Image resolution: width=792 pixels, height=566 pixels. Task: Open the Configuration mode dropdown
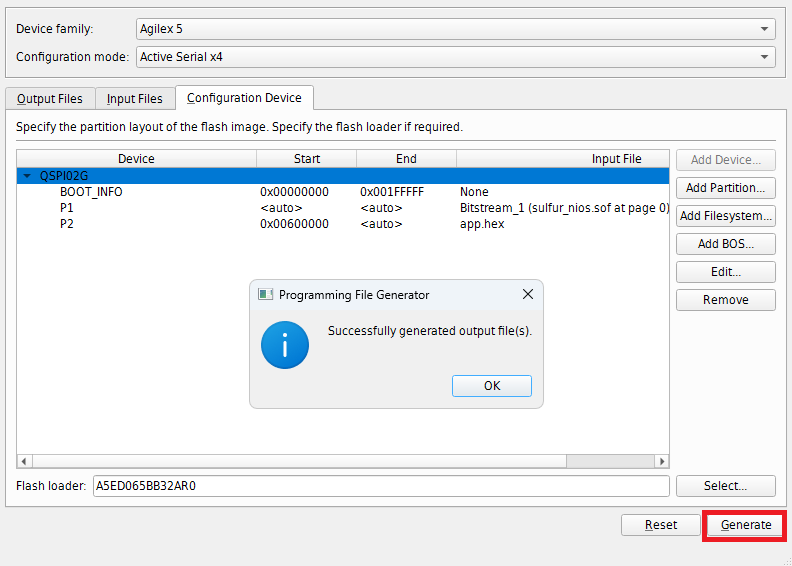455,57
